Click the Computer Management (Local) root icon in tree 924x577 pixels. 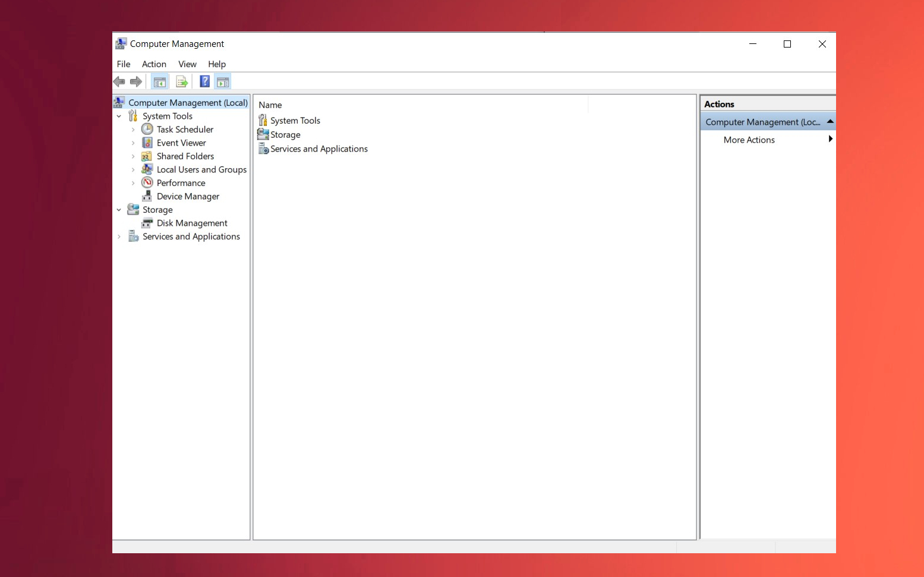pyautogui.click(x=119, y=102)
